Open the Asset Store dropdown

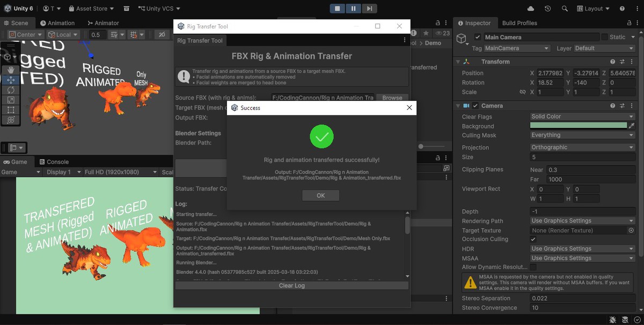coord(91,9)
